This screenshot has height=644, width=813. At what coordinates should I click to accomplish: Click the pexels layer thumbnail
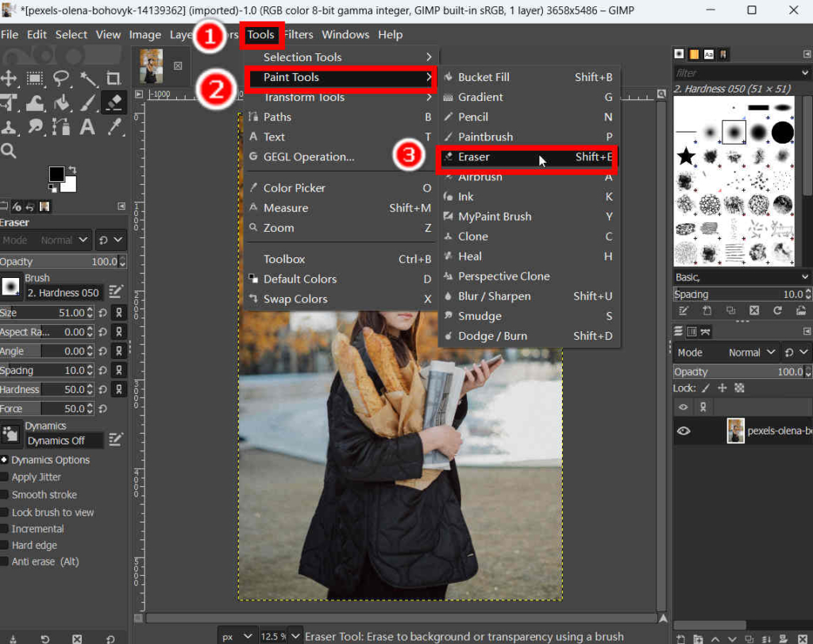[x=734, y=431]
